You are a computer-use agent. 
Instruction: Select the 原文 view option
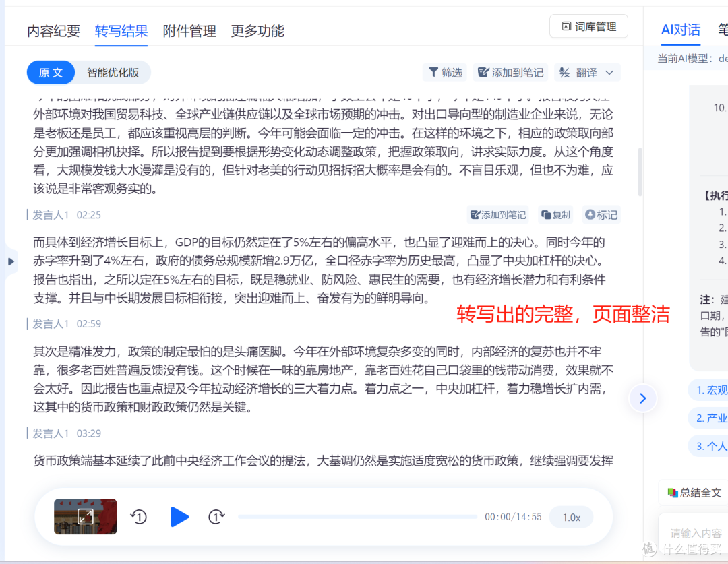click(x=51, y=72)
